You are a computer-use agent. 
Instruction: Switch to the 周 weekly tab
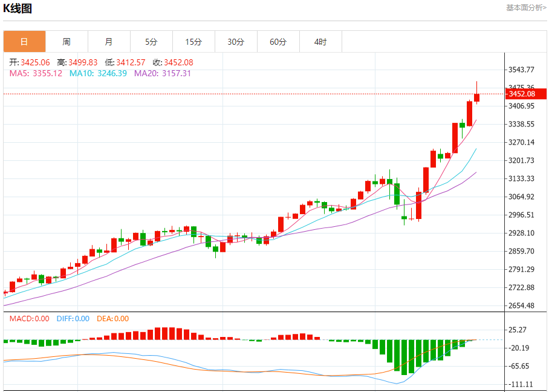[67, 42]
